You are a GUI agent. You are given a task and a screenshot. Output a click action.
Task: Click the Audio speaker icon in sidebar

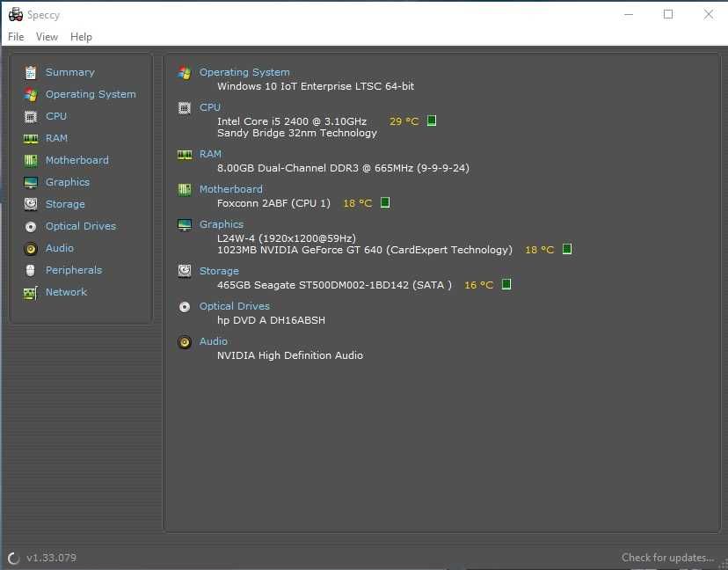pyautogui.click(x=31, y=248)
